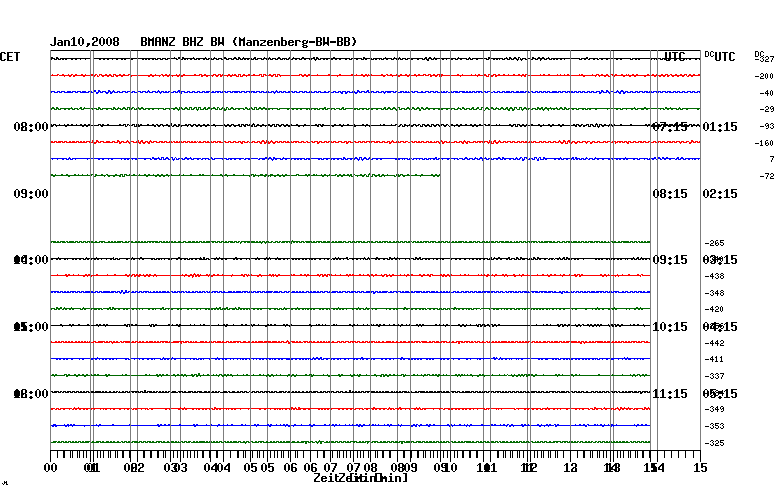Select DC offset value -29
Image resolution: width=780 pixels, height=494 pixels.
tap(766, 109)
